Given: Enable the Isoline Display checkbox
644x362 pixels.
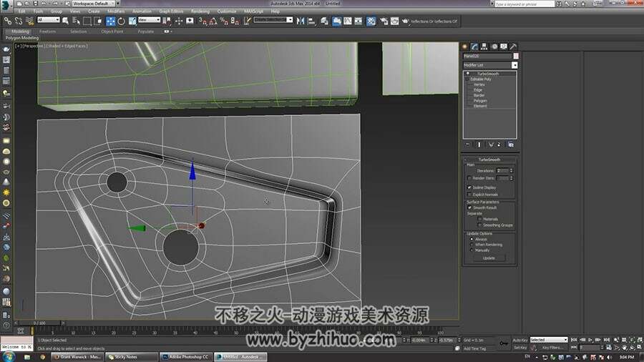Looking at the screenshot, I should [469, 187].
